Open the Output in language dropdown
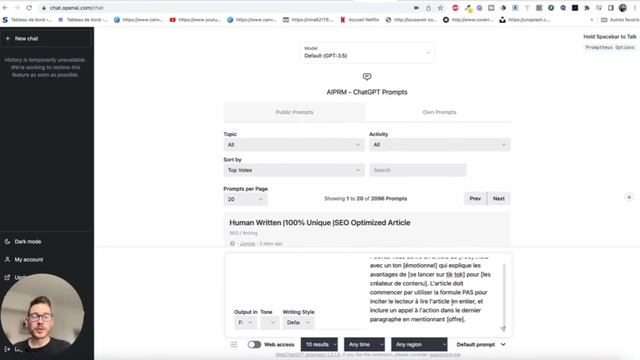 tap(245, 322)
